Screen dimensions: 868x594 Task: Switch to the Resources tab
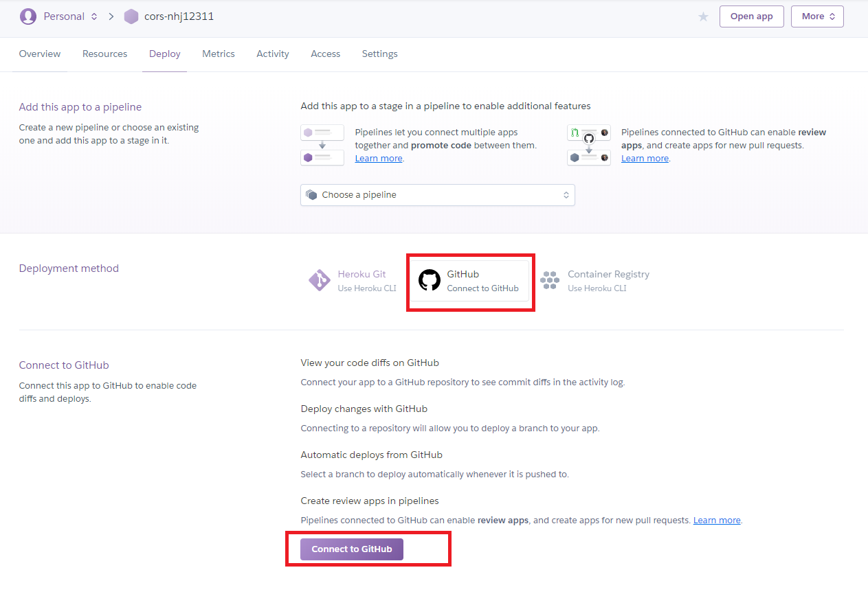[x=105, y=54]
